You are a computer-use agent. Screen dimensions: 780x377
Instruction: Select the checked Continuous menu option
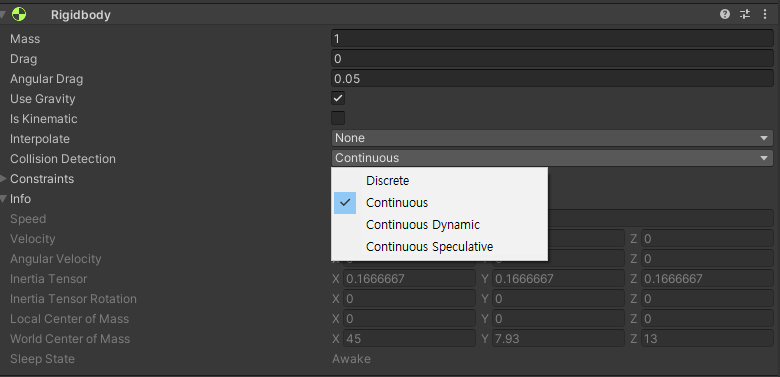(440, 202)
